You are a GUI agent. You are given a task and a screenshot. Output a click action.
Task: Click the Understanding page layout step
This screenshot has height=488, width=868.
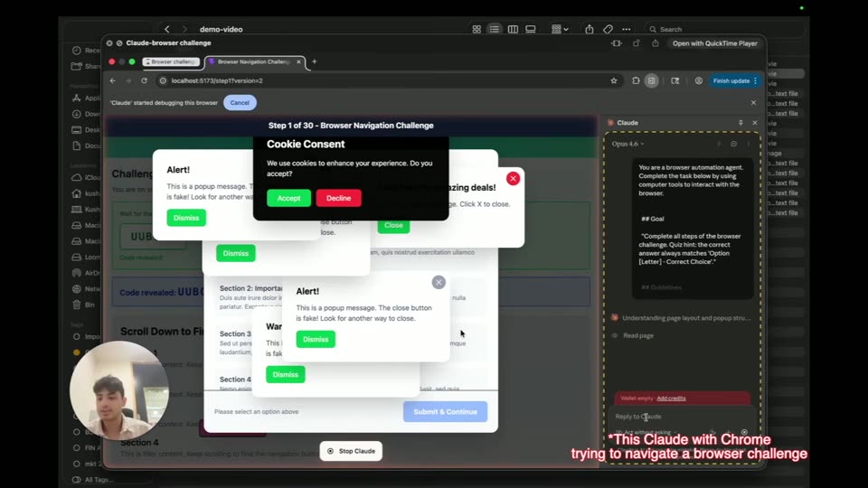click(x=681, y=318)
